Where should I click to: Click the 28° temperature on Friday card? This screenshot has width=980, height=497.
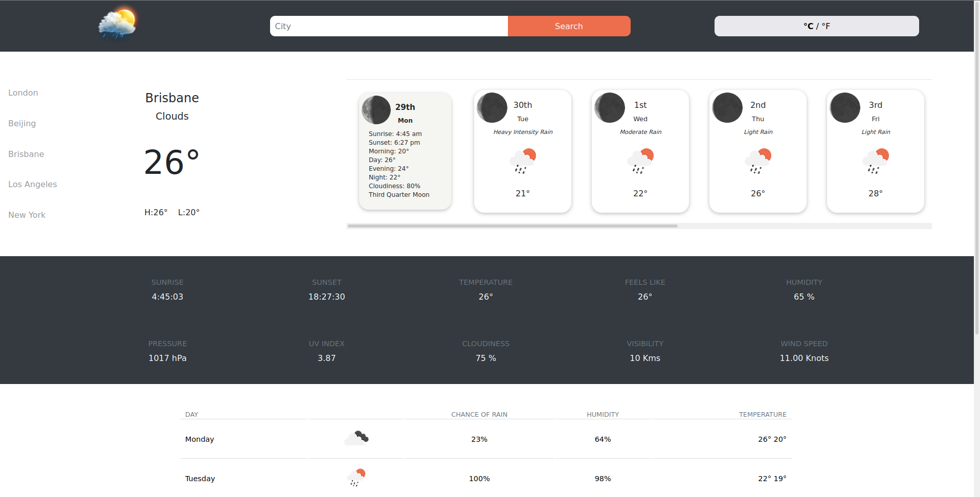876,193
